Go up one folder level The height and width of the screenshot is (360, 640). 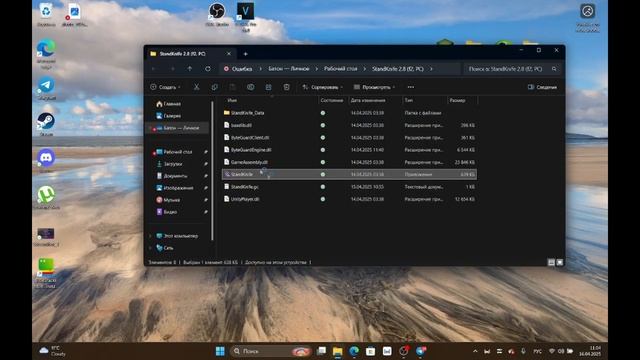point(190,69)
